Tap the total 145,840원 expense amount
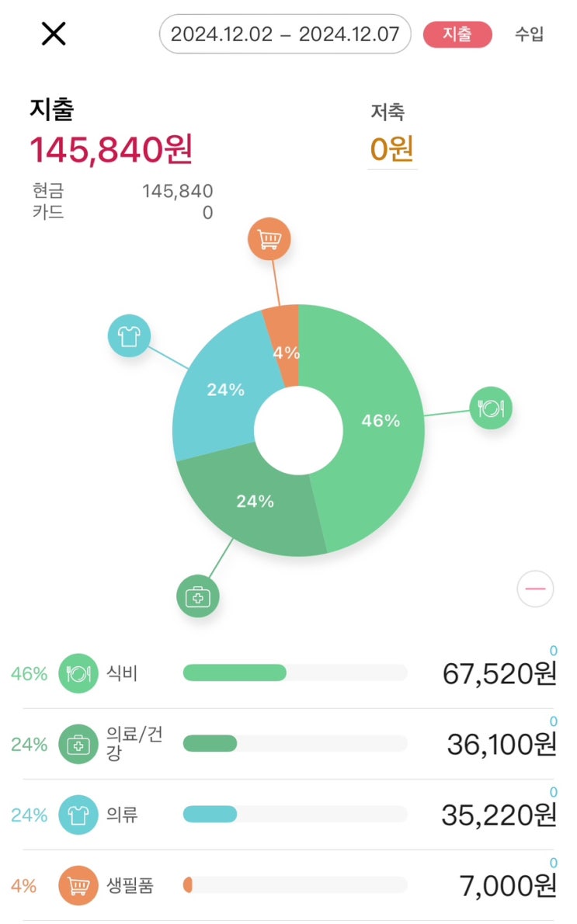This screenshot has width=577, height=924. coord(111,149)
